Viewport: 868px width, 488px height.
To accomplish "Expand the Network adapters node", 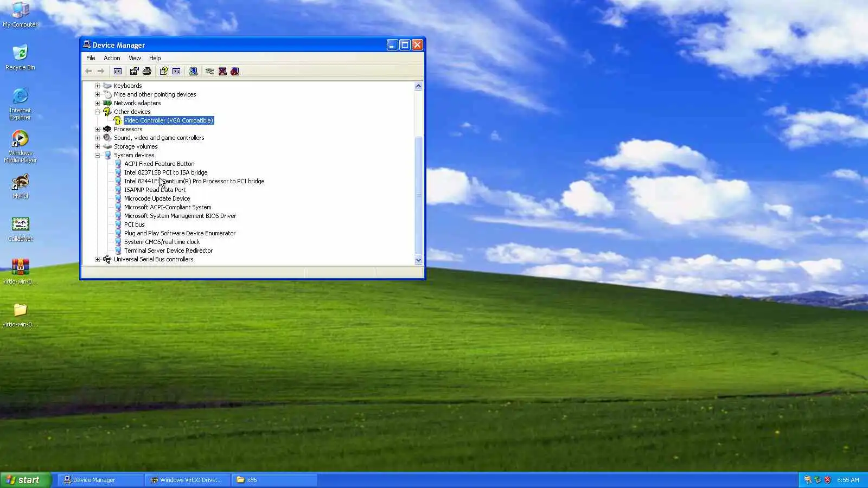I will pos(98,103).
